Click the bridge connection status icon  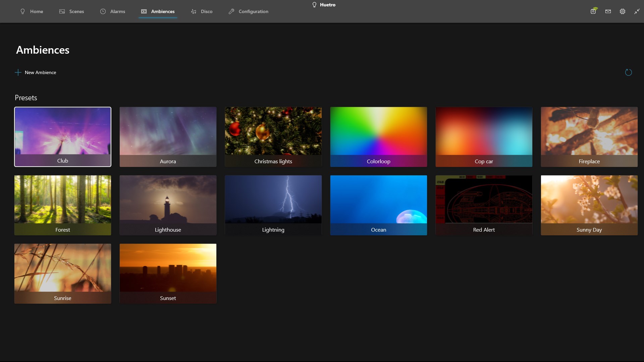point(593,11)
